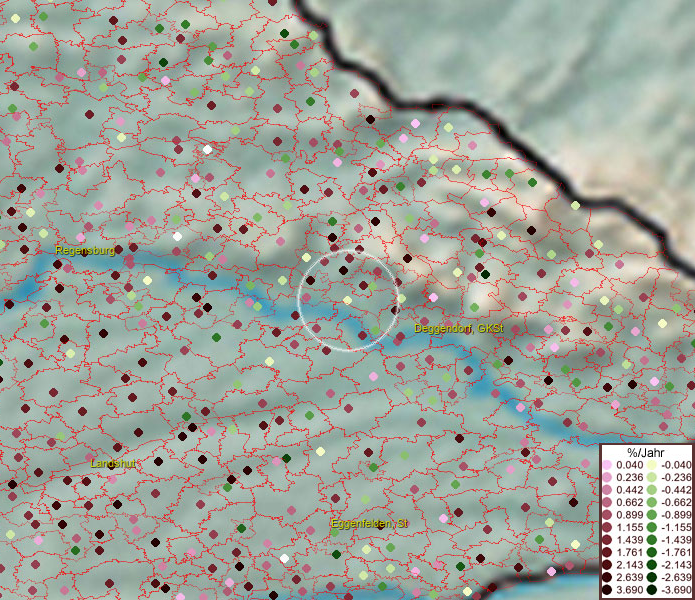Image resolution: width=695 pixels, height=600 pixels.
Task: Select the swatch next to -2.639
Action: click(652, 577)
